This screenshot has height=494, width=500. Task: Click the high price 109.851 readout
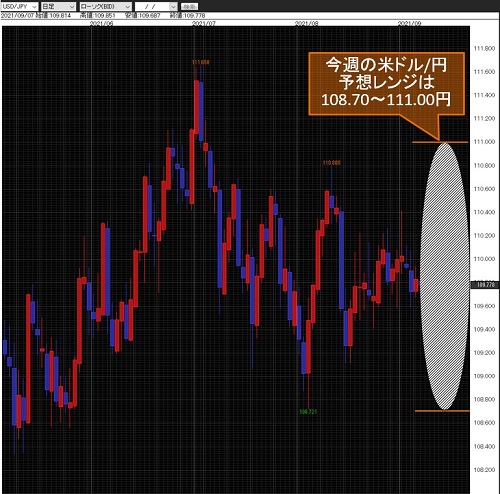[97, 16]
